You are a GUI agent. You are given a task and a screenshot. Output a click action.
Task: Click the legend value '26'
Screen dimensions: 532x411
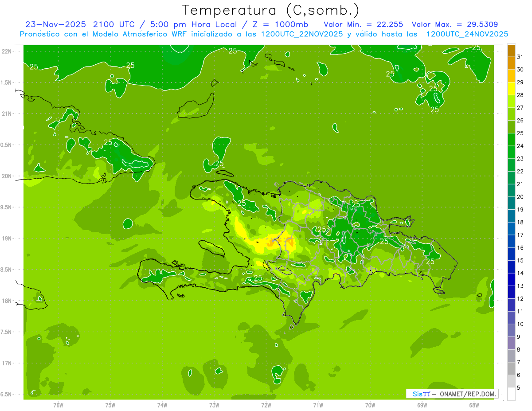click(520, 120)
